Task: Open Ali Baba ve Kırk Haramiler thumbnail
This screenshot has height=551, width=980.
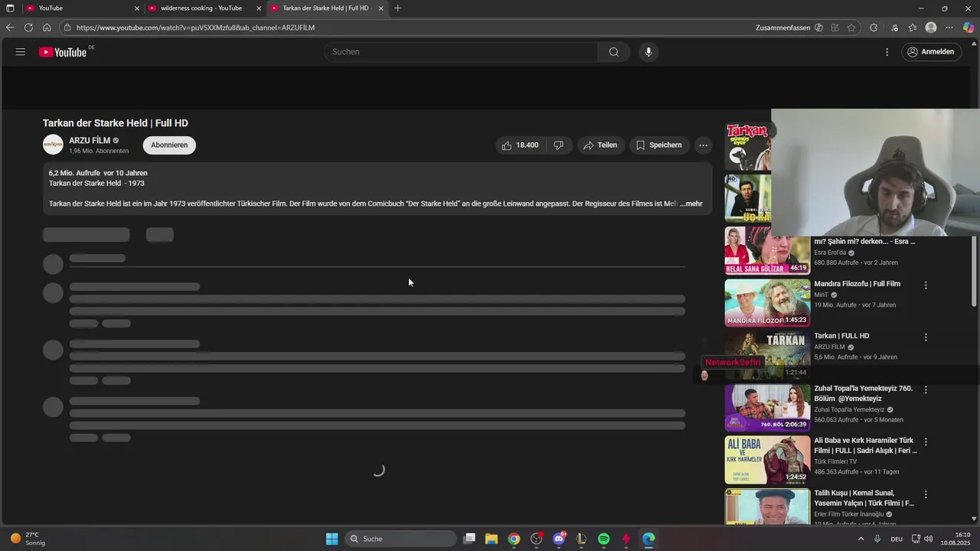Action: pos(767,460)
